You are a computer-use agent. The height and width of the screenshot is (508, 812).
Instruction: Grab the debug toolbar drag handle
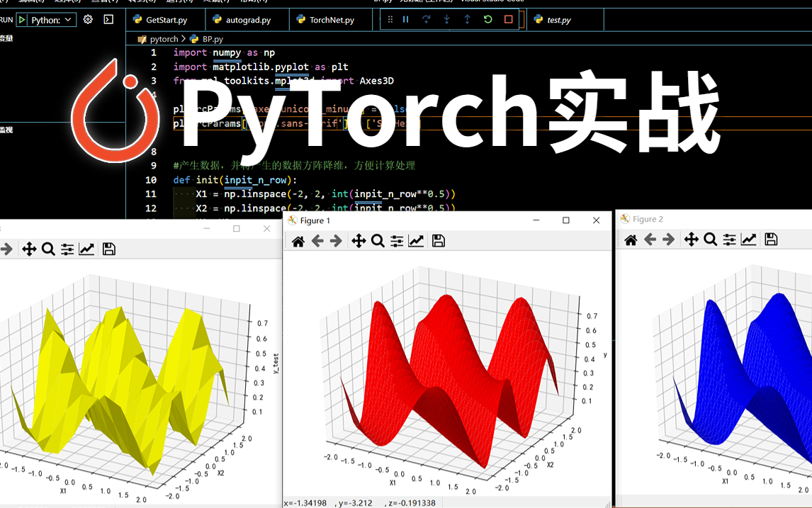(x=390, y=19)
